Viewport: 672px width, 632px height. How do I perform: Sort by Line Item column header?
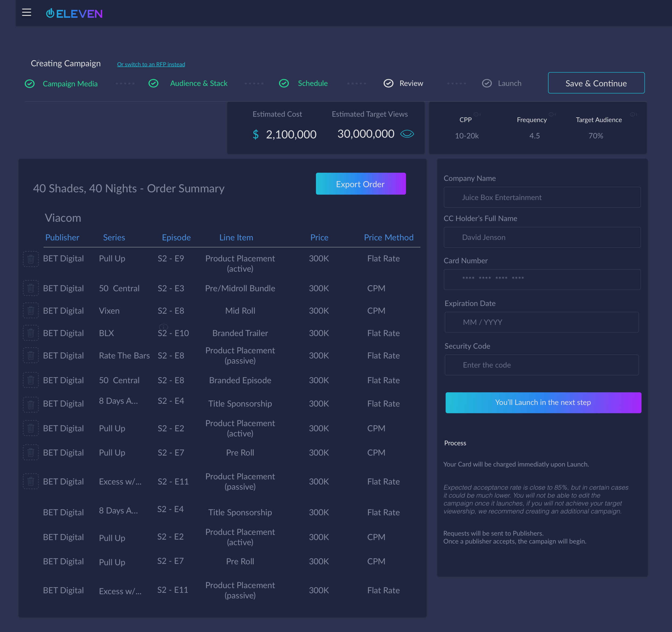(x=236, y=237)
